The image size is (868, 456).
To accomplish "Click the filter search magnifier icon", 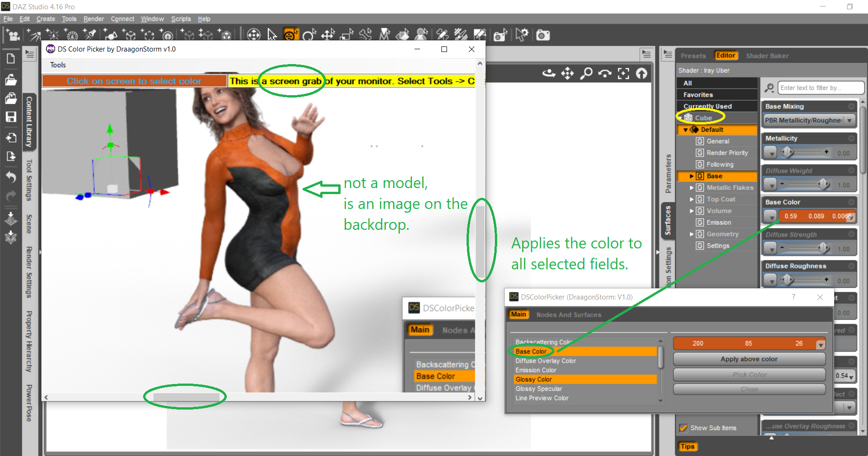I will click(x=769, y=88).
